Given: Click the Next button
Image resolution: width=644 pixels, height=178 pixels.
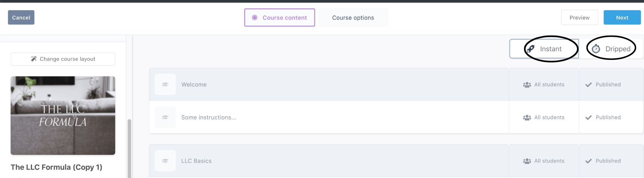Looking at the screenshot, I should click(622, 17).
